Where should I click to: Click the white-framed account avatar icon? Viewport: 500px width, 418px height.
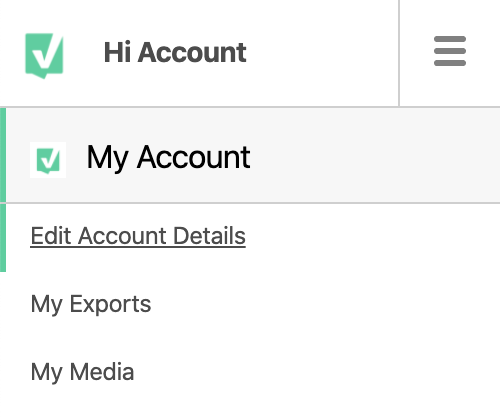(48, 160)
